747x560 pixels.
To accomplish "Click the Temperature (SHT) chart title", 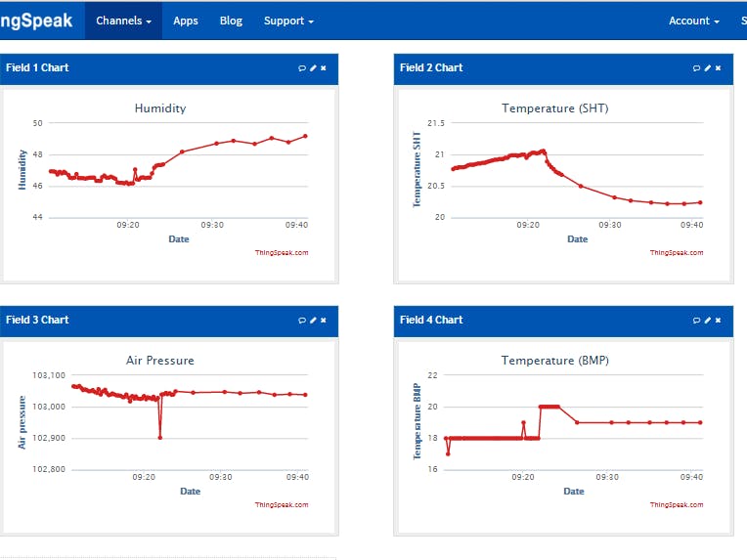I will tap(555, 108).
